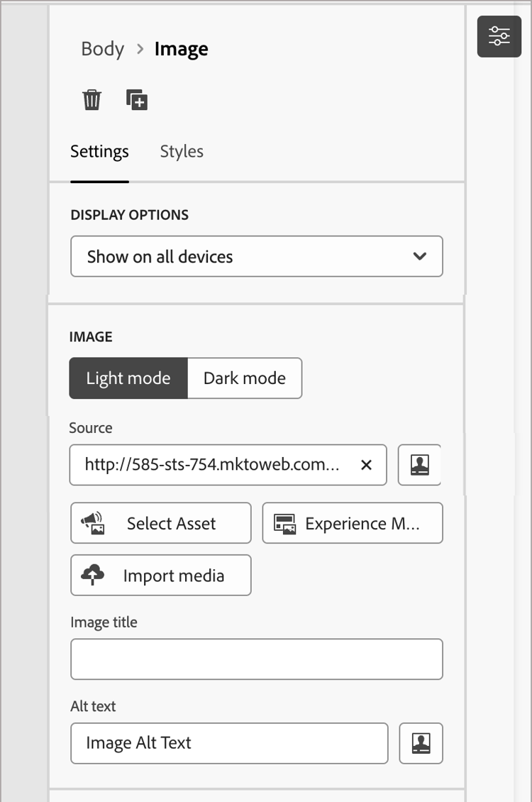Switch the image to Dark mode
532x802 pixels.
pos(244,378)
